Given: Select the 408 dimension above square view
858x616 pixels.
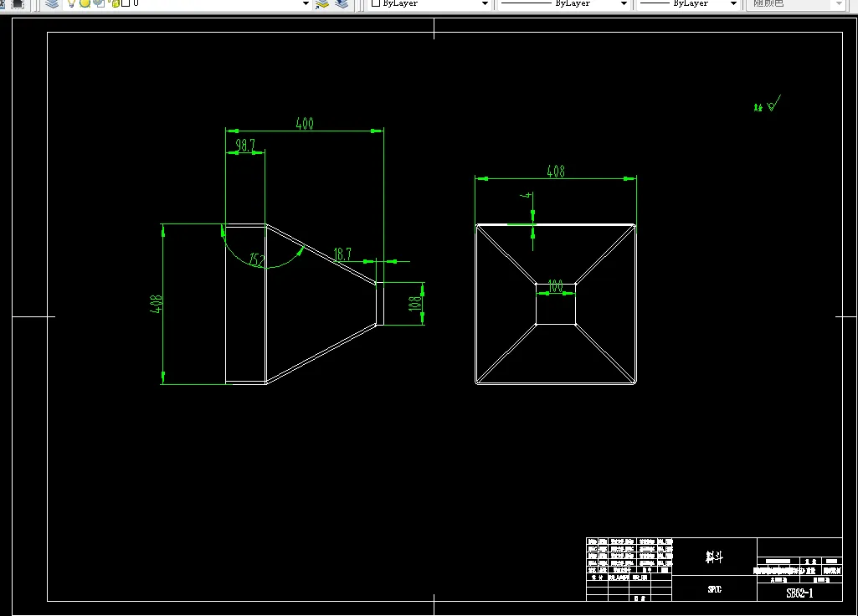Looking at the screenshot, I should (x=556, y=172).
